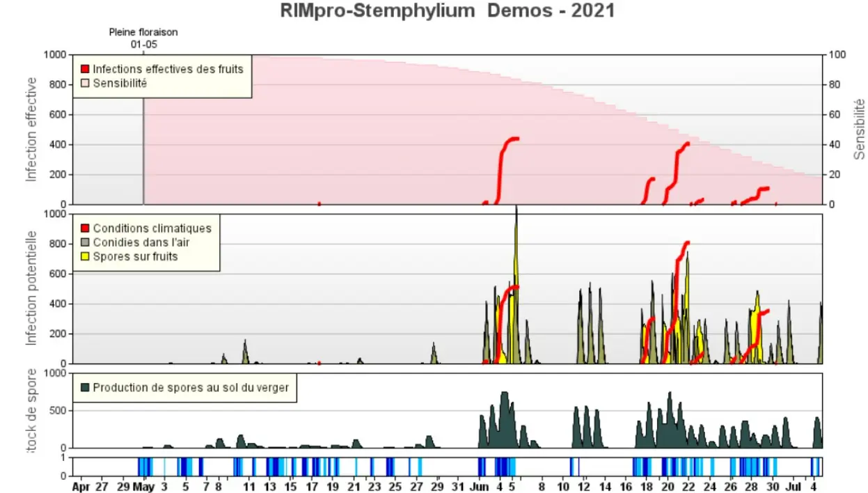Viewport: 868px width, 493px height.
Task: Click the '31' date tick before Jun
Action: (459, 487)
